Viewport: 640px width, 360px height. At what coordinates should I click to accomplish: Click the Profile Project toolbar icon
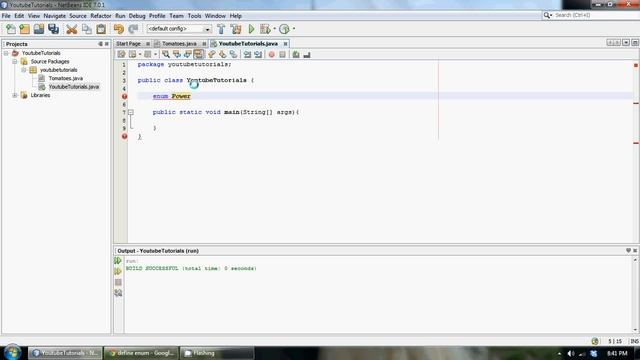284,29
